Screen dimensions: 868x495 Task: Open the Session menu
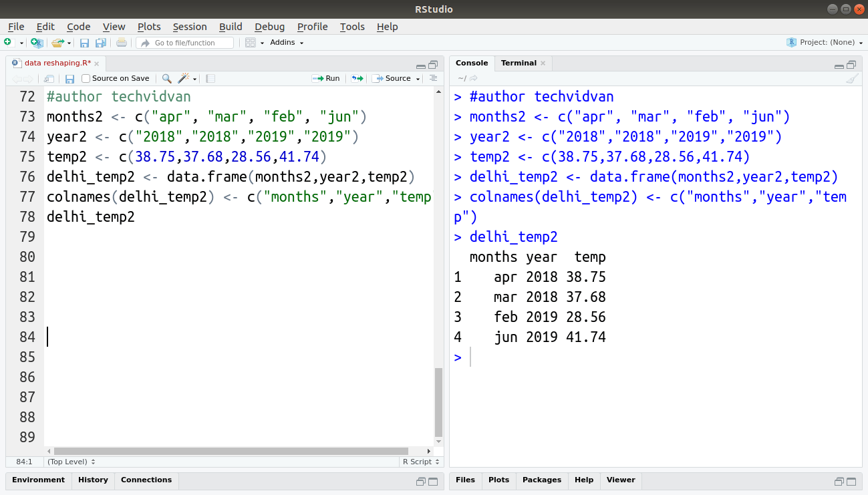(x=190, y=27)
